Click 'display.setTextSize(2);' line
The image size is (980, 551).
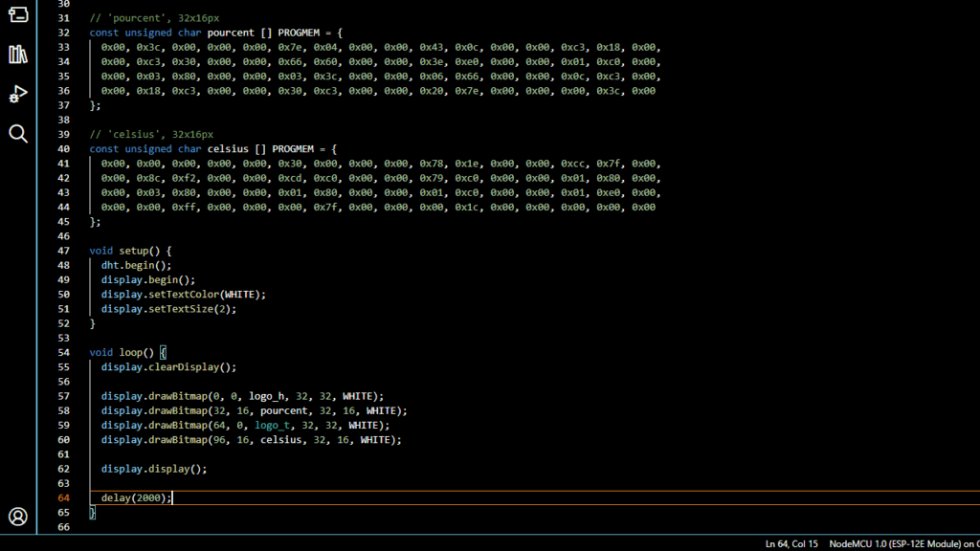(x=168, y=309)
